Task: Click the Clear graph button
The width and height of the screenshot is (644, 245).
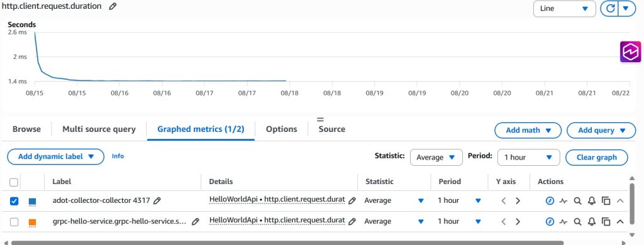Action: (x=596, y=158)
